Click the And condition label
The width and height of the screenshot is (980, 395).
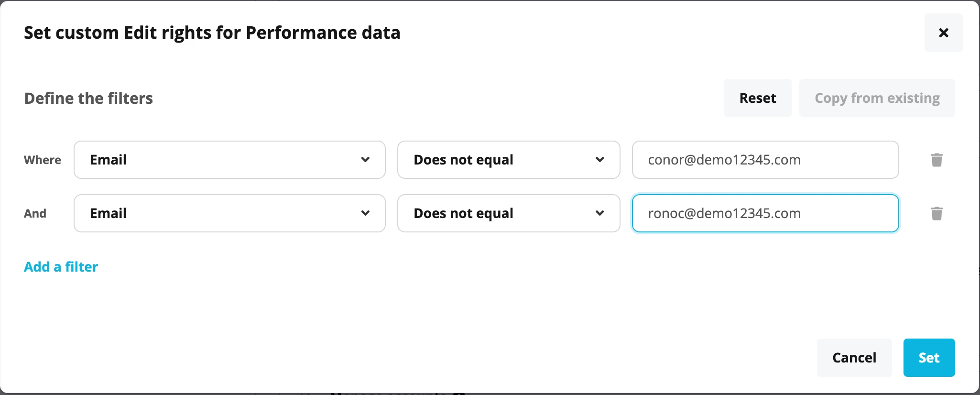(35, 213)
